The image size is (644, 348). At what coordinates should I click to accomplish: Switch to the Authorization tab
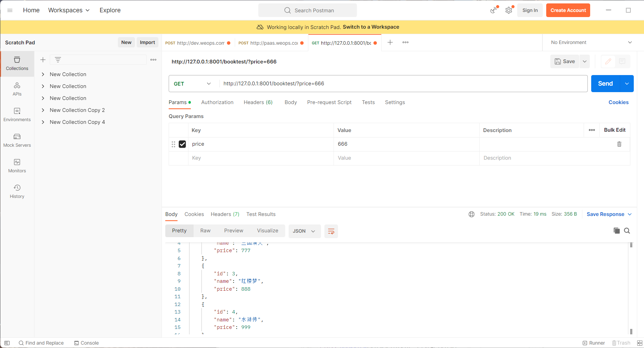coord(217,102)
